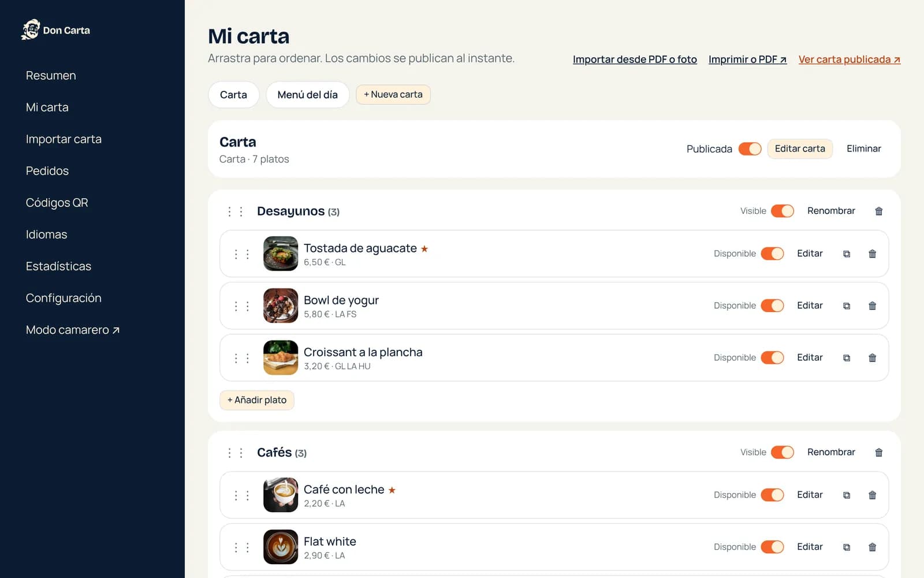Duplicate the Croissant a la plancha dish
The image size is (924, 578).
point(847,358)
